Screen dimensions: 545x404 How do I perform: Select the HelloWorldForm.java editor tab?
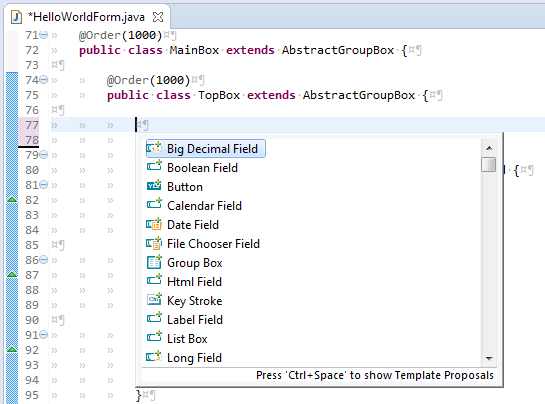(x=86, y=17)
